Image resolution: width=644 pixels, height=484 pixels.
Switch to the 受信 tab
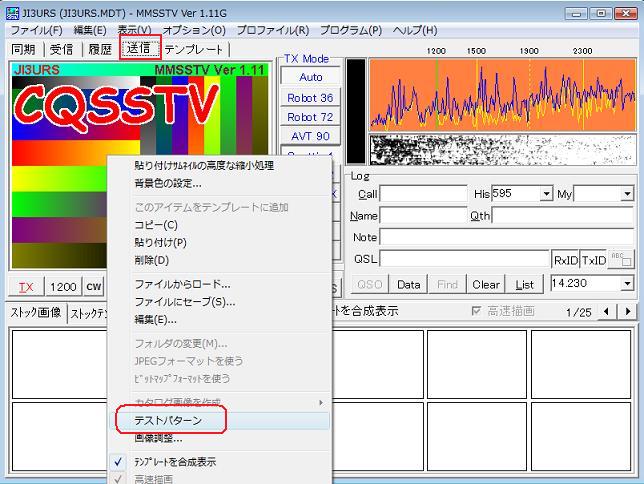62,49
